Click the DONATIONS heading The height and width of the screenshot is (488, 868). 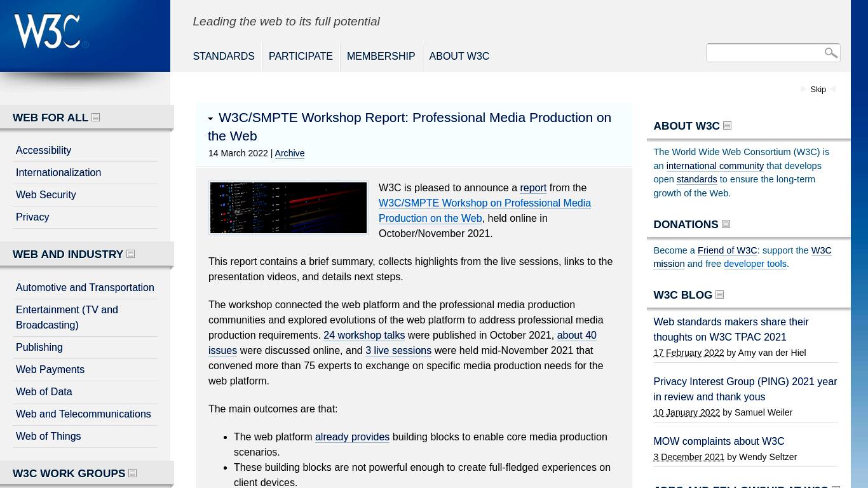tap(686, 224)
